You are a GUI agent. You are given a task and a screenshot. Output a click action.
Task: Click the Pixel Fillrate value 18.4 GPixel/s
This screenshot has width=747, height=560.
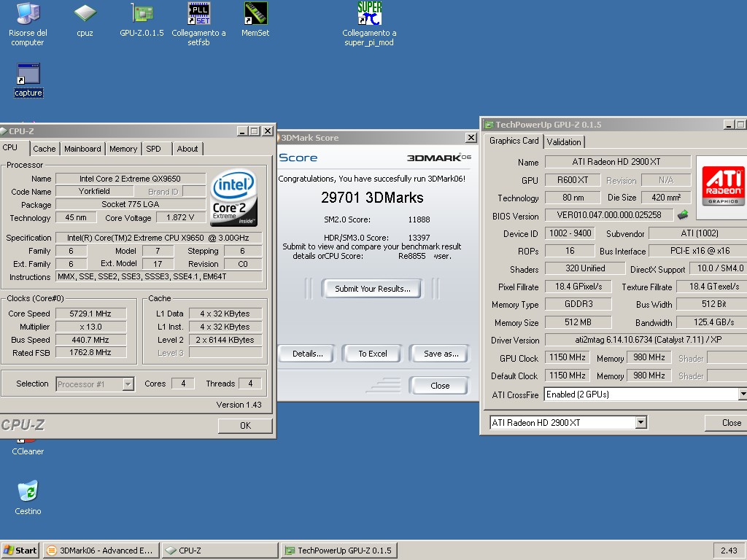578,287
